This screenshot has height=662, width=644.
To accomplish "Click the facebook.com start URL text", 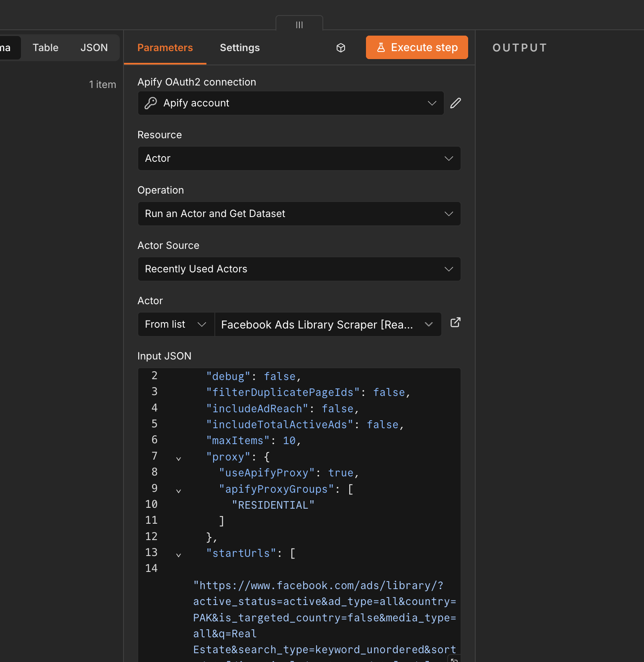I will [325, 618].
